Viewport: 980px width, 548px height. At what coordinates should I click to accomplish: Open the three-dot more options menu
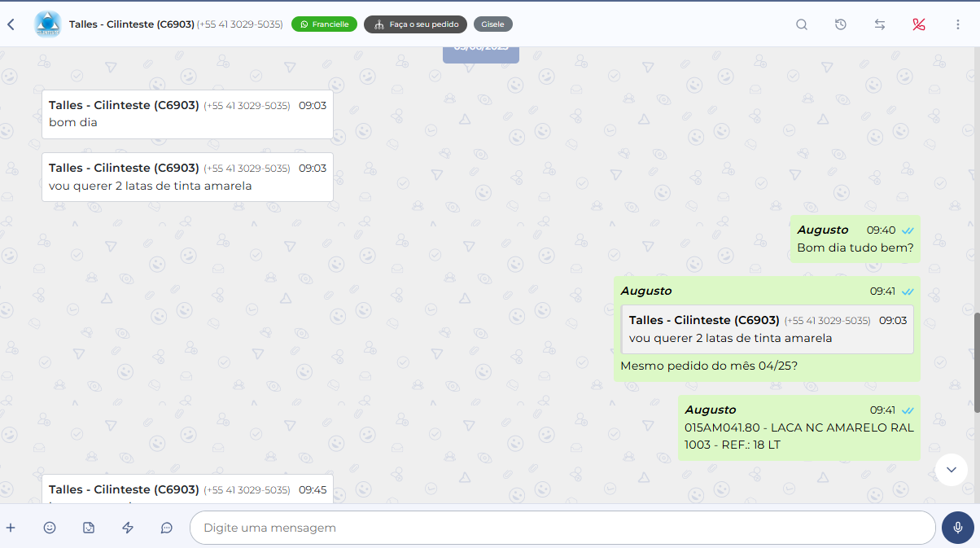coord(958,24)
